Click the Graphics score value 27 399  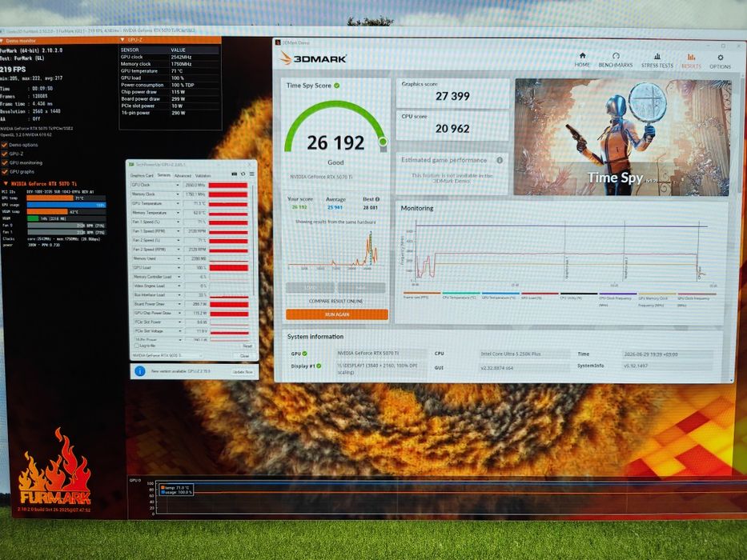(452, 96)
